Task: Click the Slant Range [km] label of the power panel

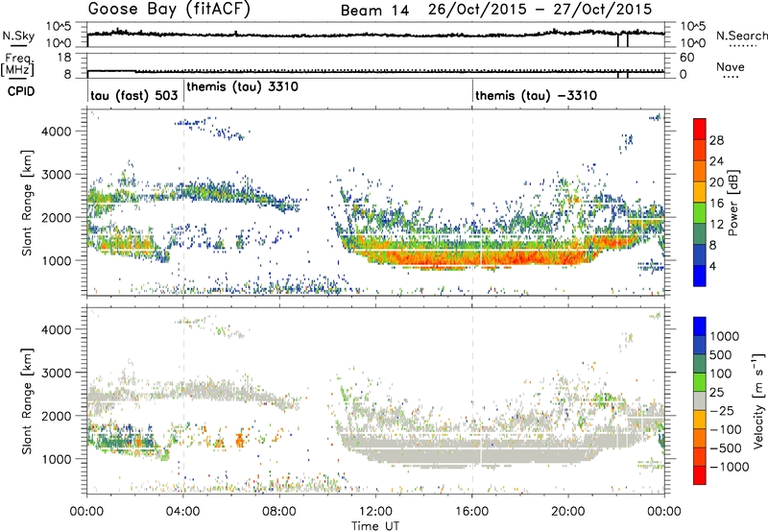Action: pos(27,203)
